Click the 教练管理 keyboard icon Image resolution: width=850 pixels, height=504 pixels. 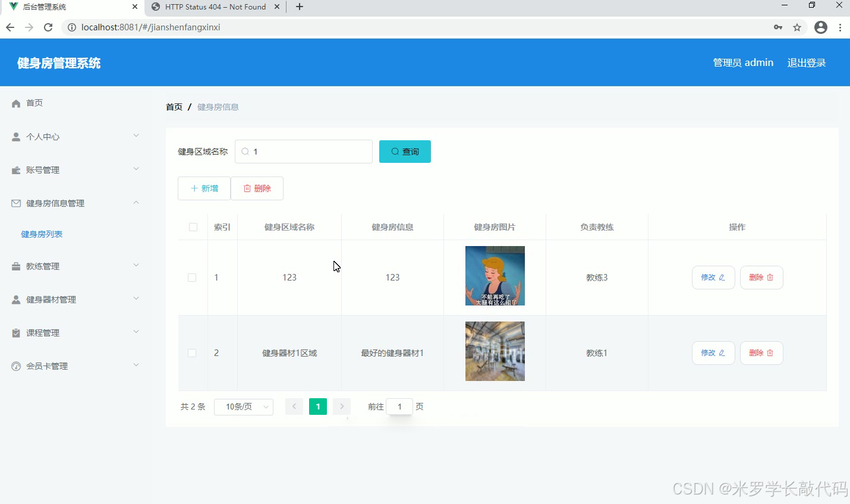tap(15, 266)
